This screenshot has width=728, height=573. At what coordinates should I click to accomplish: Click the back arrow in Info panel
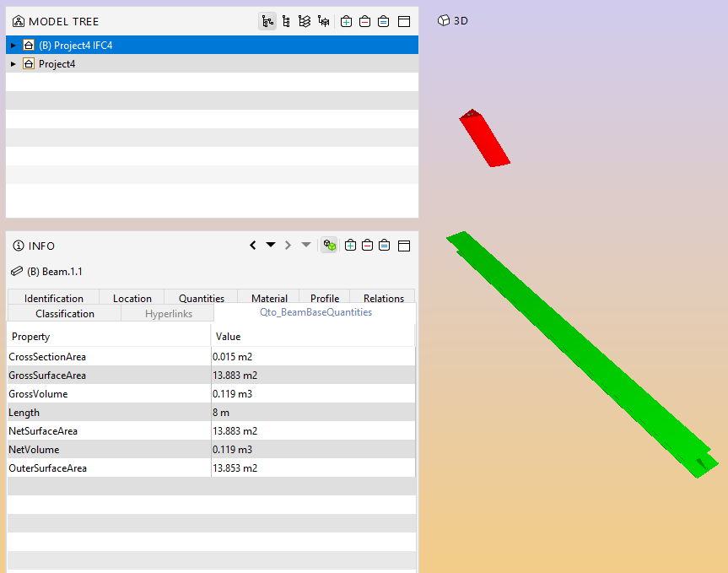point(253,245)
